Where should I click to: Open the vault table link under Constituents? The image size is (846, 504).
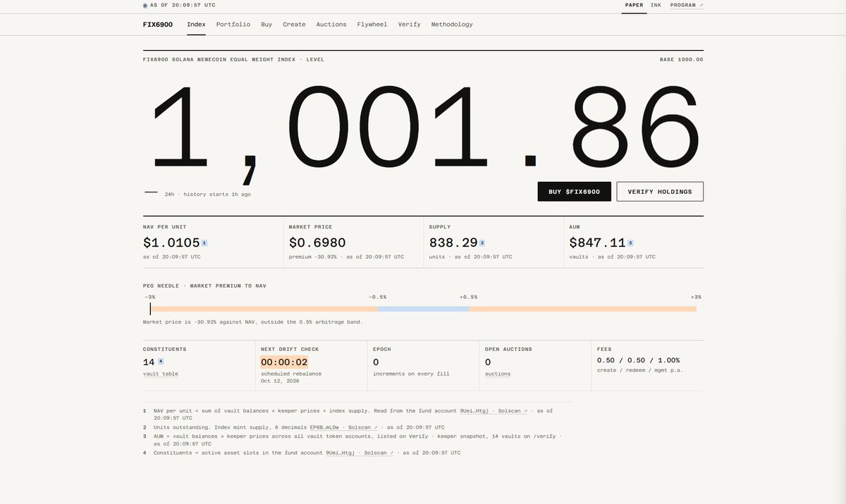(x=161, y=374)
